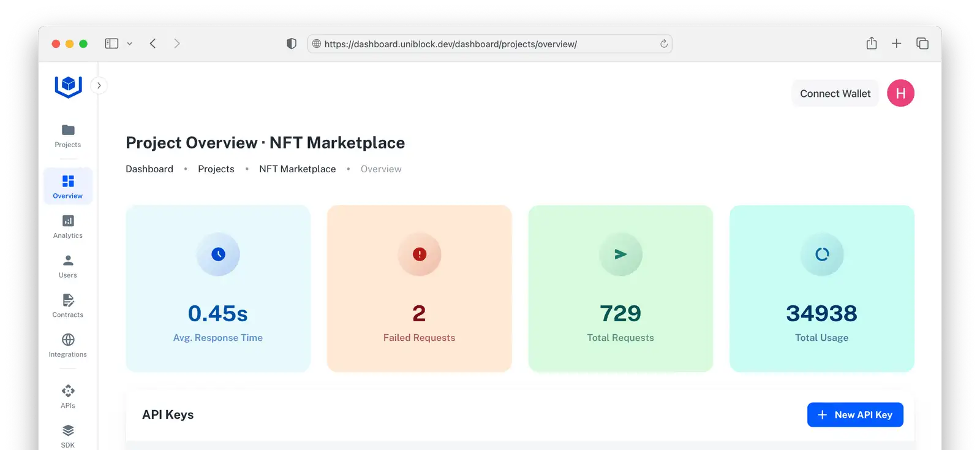This screenshot has width=980, height=450.
Task: Click the NFT Marketplace breadcrumb link
Action: (297, 169)
